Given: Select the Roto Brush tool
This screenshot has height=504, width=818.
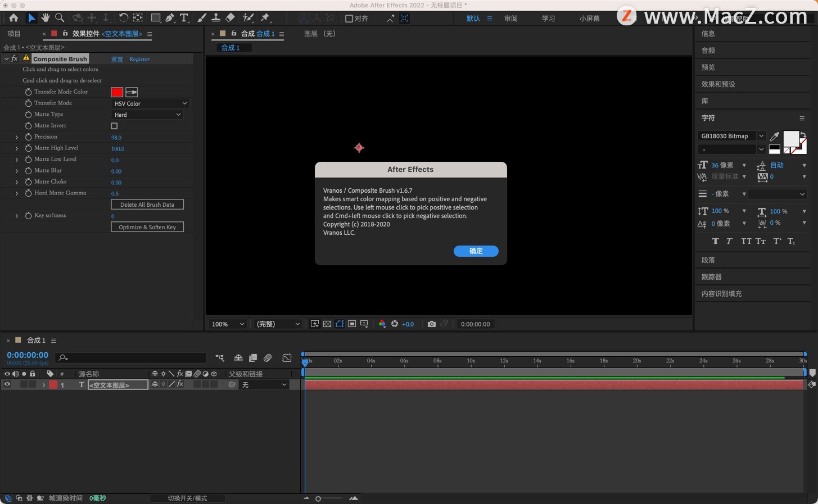Looking at the screenshot, I should (248, 18).
